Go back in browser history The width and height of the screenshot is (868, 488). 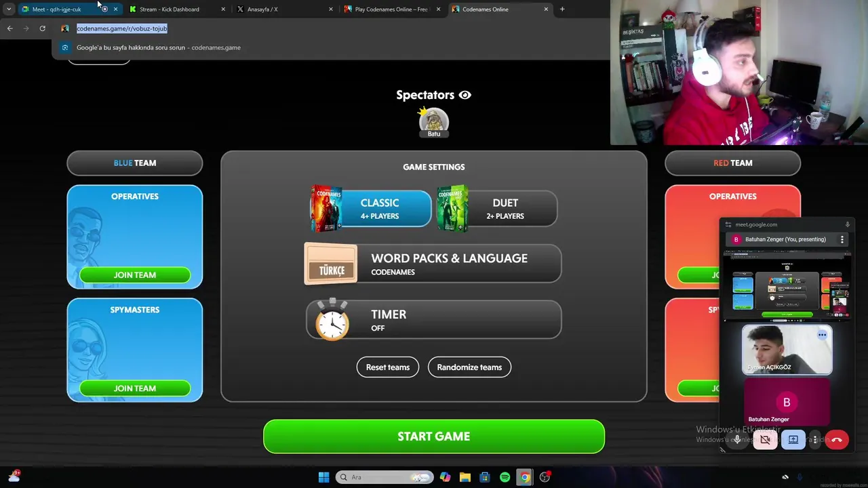pyautogui.click(x=9, y=28)
